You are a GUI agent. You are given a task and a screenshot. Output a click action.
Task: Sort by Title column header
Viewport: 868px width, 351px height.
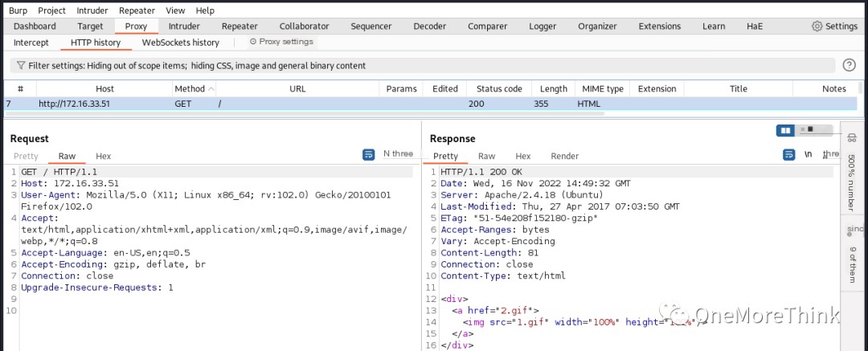tap(739, 88)
